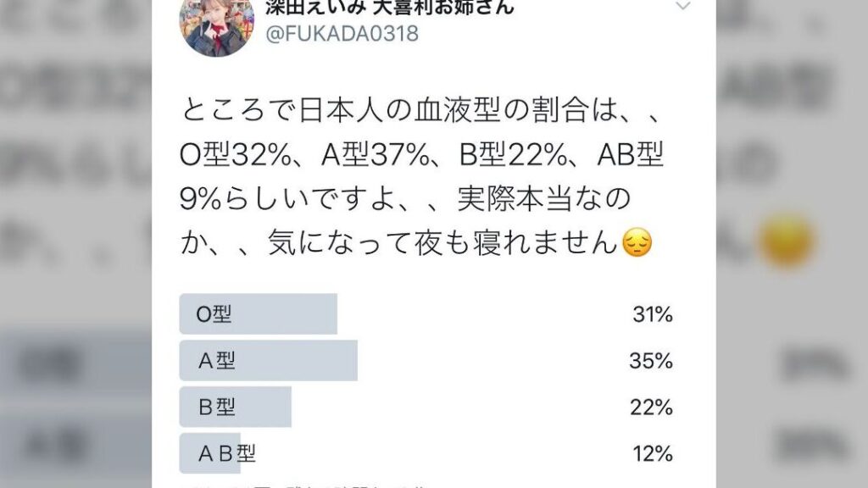Click the text line listing O型32%、A型37%
The width and height of the screenshot is (868, 488).
click(421, 156)
